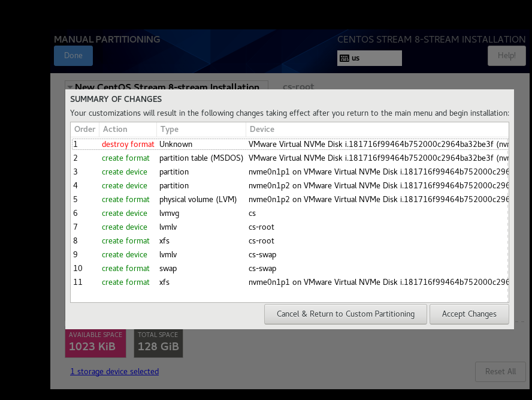Click Cancel & Return to Custom Partitioning
Viewport: 532px width, 400px height.
346,314
